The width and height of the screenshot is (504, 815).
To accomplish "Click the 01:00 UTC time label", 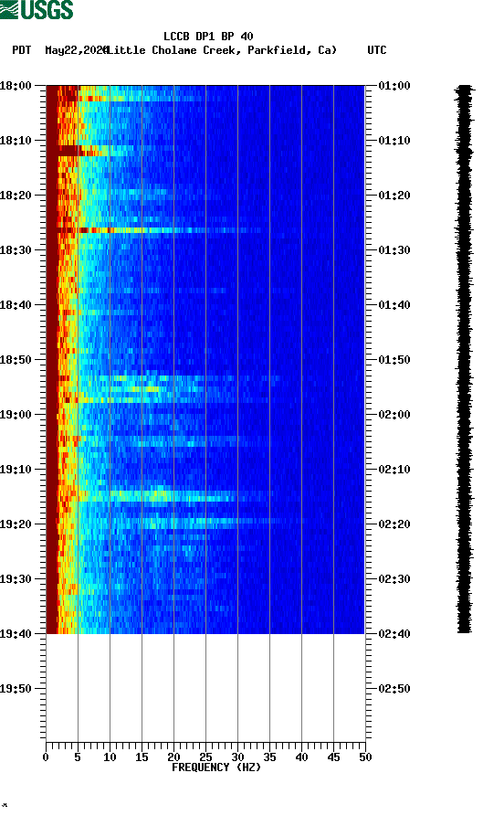I will (x=394, y=85).
